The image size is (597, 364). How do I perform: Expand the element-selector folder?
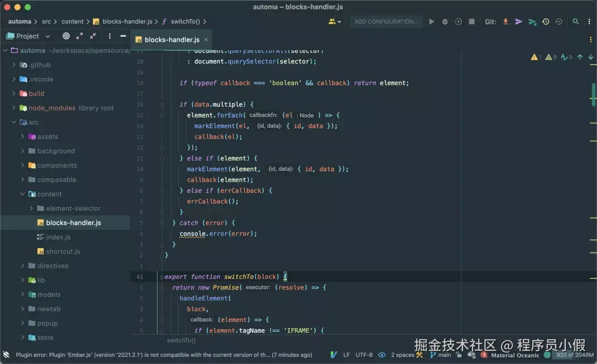pyautogui.click(x=31, y=208)
